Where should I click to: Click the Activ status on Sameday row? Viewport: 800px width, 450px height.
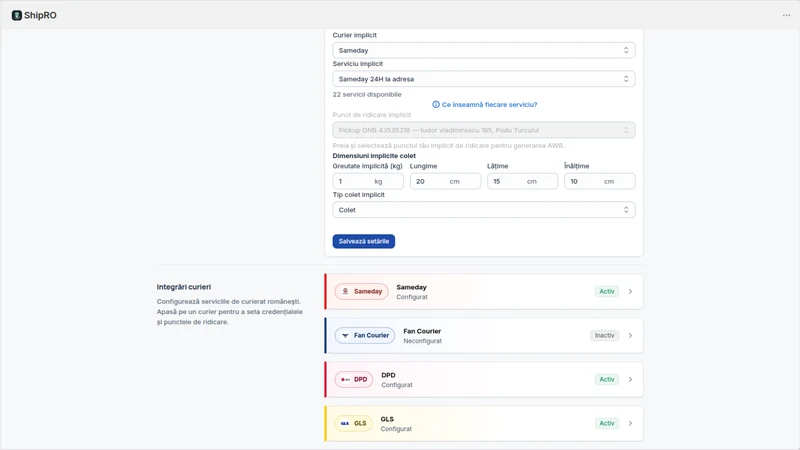pos(607,291)
